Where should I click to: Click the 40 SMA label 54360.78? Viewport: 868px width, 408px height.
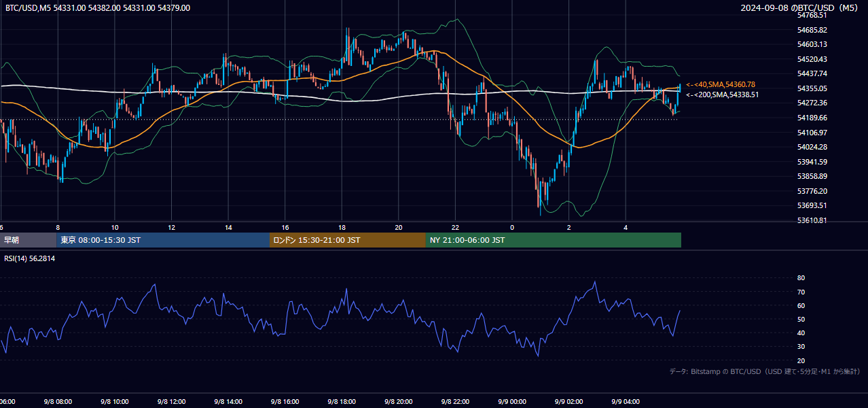coord(721,84)
